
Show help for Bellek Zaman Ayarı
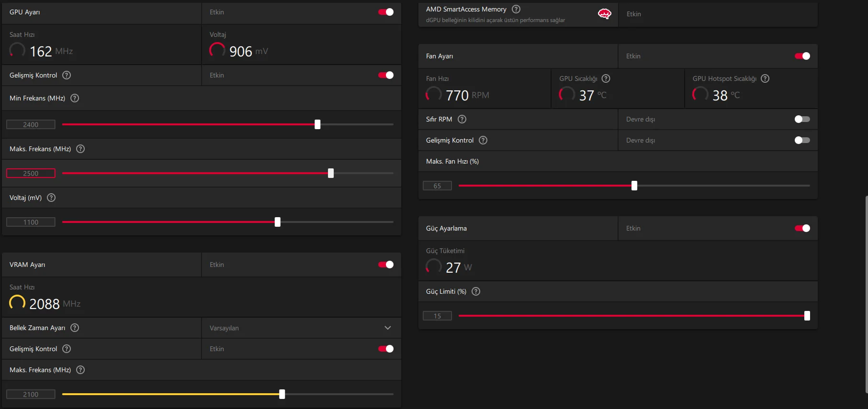click(x=75, y=328)
